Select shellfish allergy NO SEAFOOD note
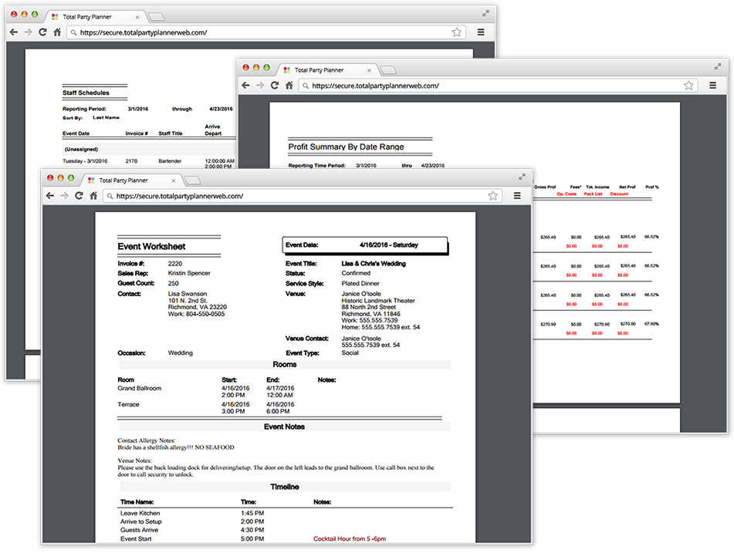The height and width of the screenshot is (560, 734). click(x=176, y=447)
